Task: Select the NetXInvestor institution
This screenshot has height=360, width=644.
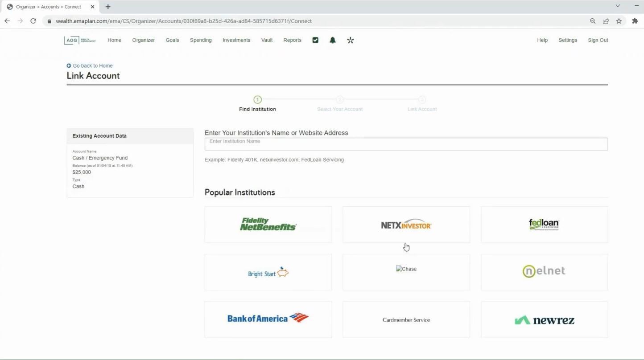Action: pos(406,225)
